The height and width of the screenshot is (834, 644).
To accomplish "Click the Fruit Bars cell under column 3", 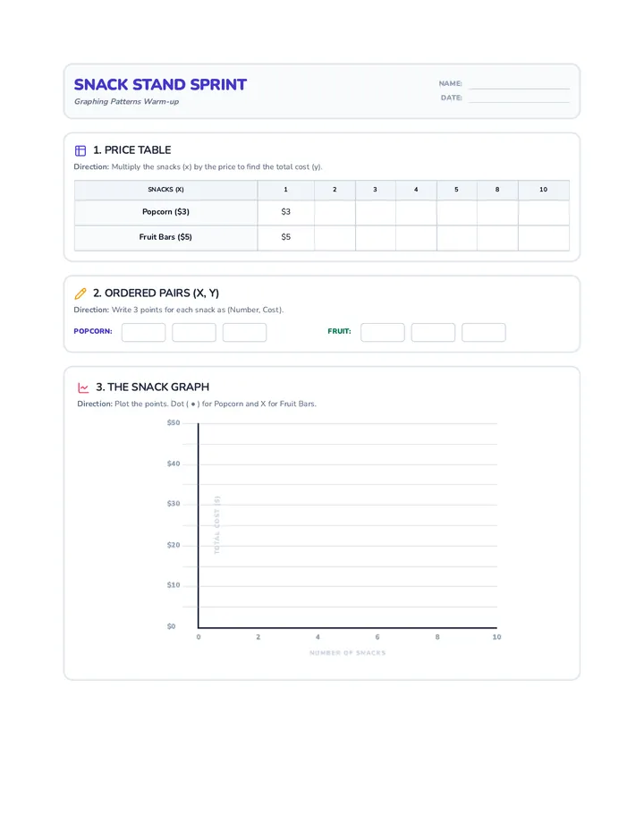I will coord(376,238).
